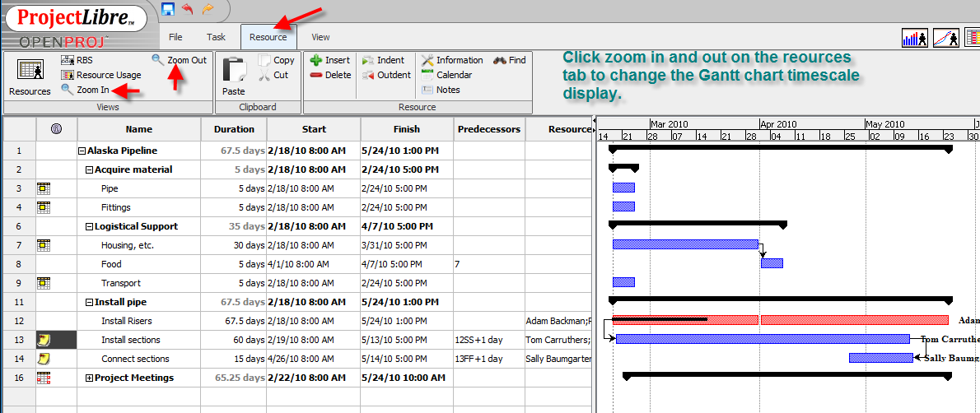Click the Finish column header
The height and width of the screenshot is (413, 980).
(407, 129)
